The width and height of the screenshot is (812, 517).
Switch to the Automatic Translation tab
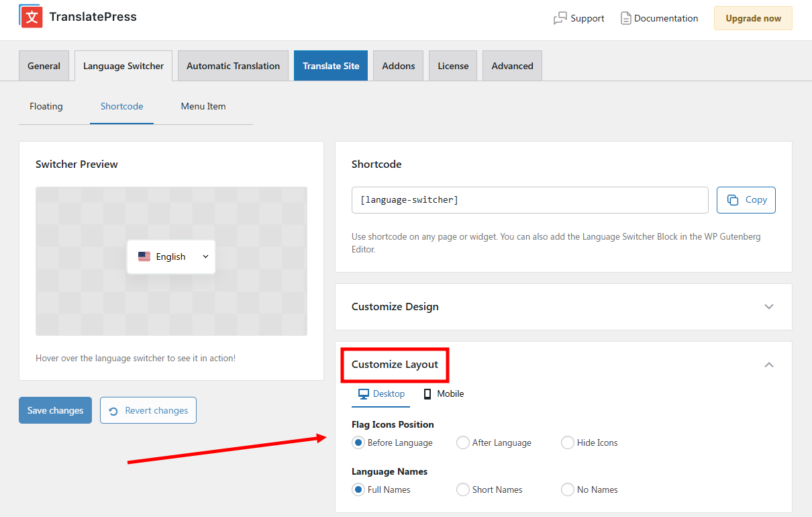click(x=233, y=66)
